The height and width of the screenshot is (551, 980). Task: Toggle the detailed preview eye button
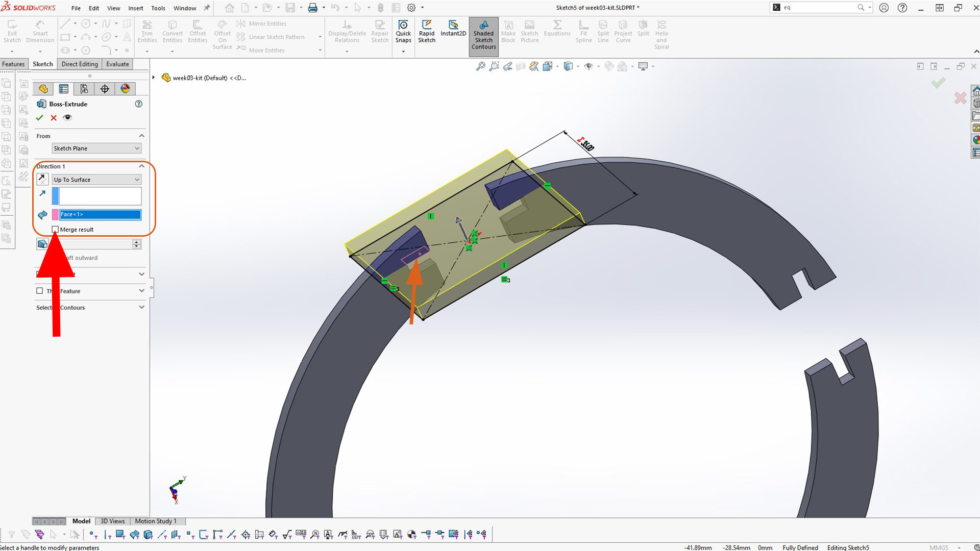(x=67, y=118)
